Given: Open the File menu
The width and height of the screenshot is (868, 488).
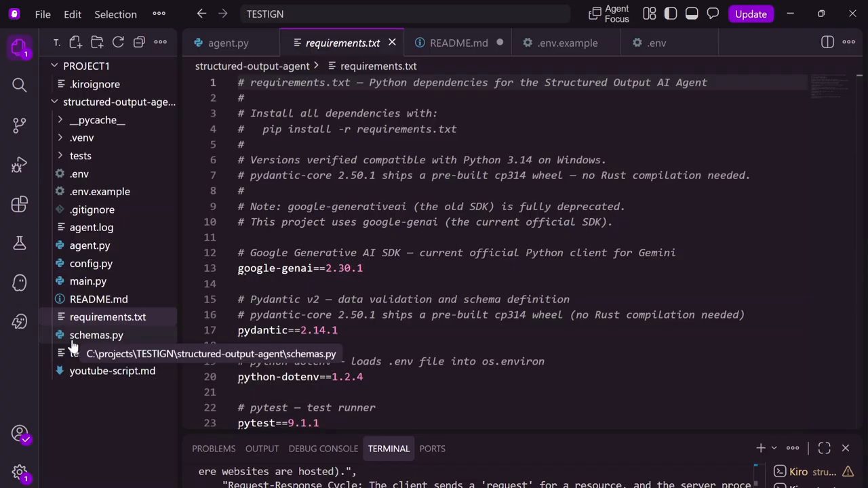Looking at the screenshot, I should tap(43, 14).
